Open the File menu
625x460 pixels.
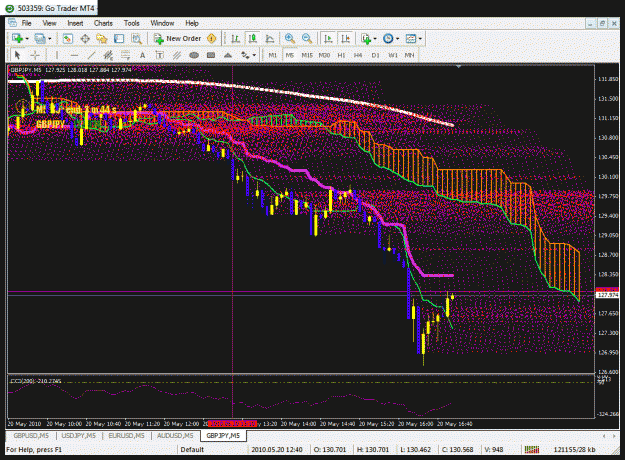26,23
